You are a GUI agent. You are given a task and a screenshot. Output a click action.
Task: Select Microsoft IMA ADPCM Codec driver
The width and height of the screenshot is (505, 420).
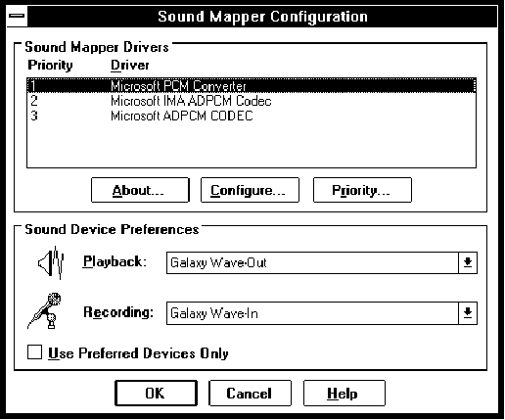coord(252,101)
